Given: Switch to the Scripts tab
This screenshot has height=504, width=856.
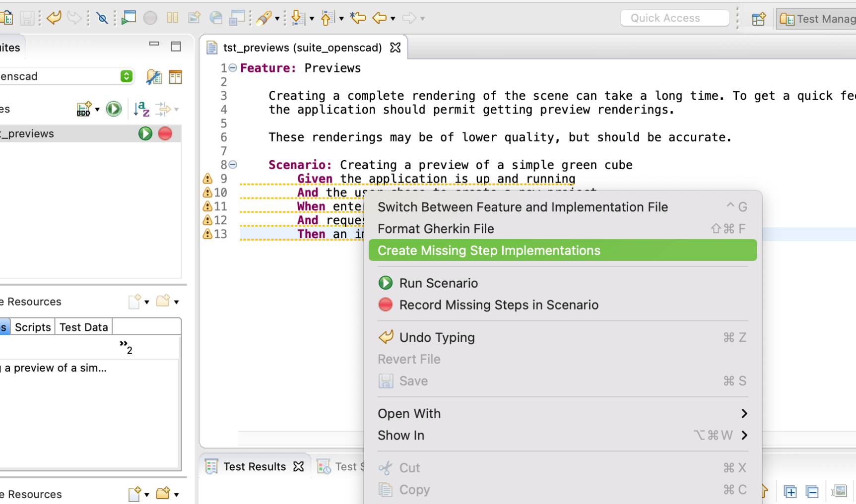Looking at the screenshot, I should click(x=33, y=327).
